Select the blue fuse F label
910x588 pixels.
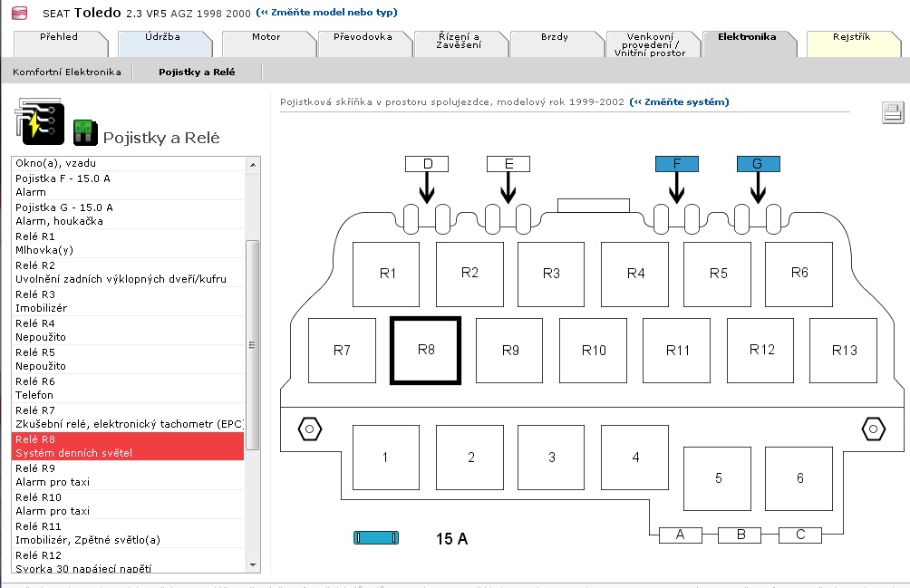676,164
